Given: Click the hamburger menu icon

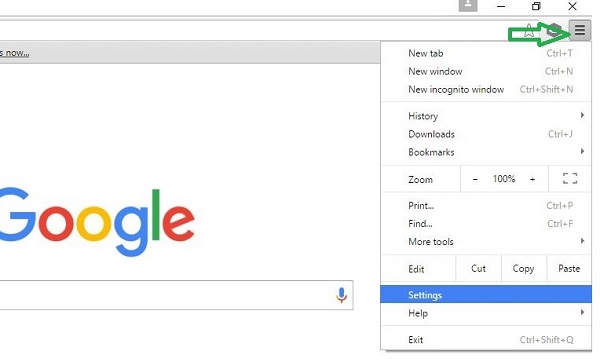Looking at the screenshot, I should 580,29.
